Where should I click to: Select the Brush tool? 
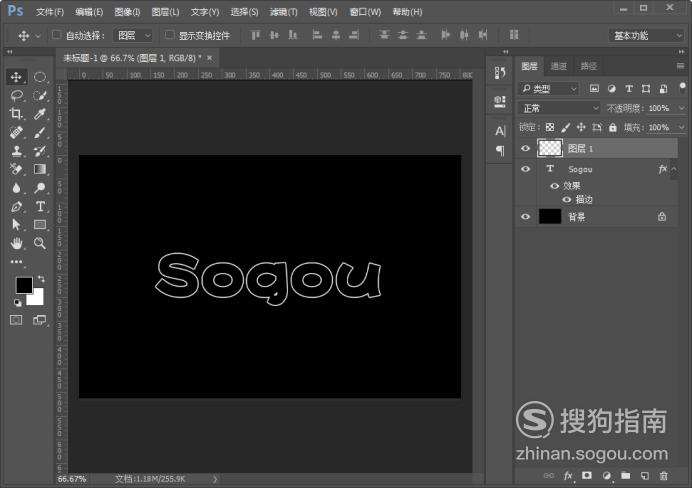click(x=40, y=132)
